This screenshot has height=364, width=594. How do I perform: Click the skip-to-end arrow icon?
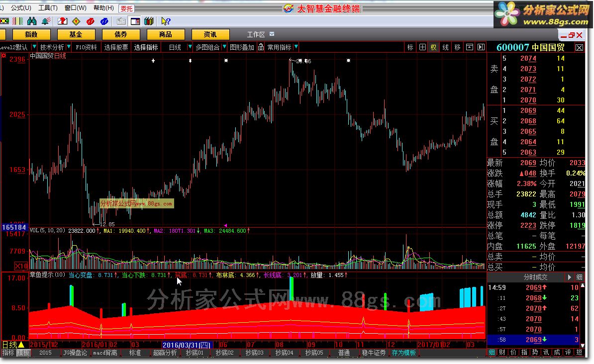tap(481, 47)
